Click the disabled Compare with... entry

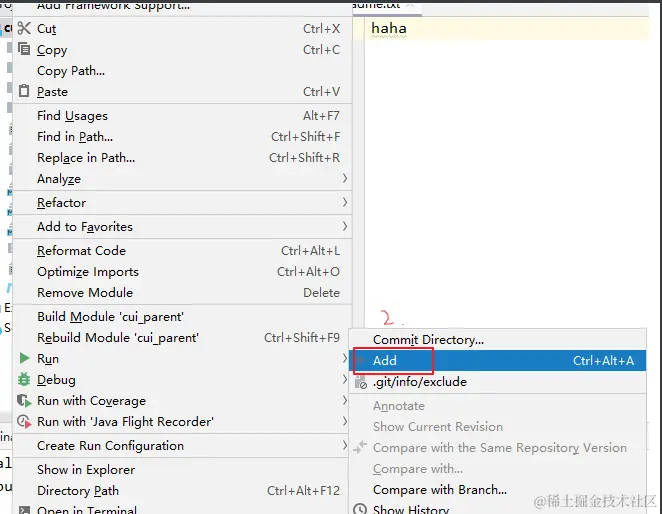pos(498,469)
